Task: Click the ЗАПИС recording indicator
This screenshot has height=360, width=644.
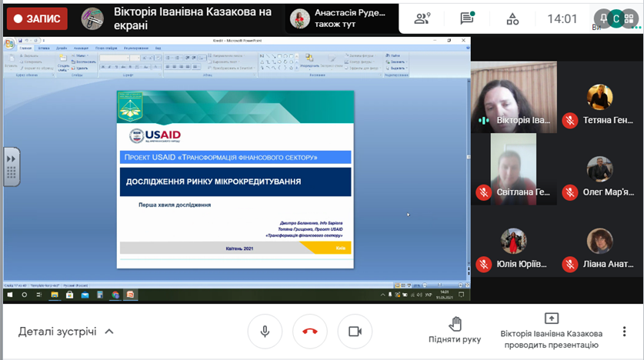Action: click(37, 18)
